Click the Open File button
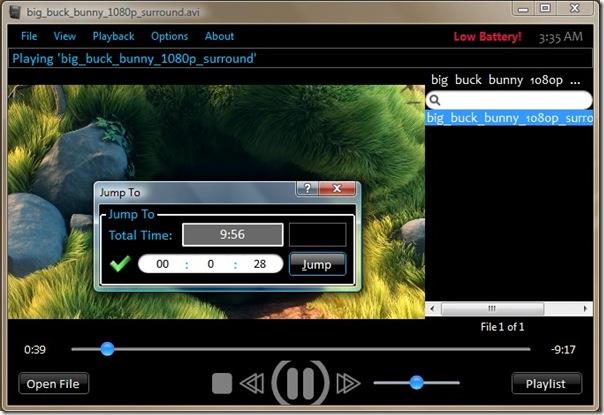This screenshot has width=604, height=415. (54, 384)
